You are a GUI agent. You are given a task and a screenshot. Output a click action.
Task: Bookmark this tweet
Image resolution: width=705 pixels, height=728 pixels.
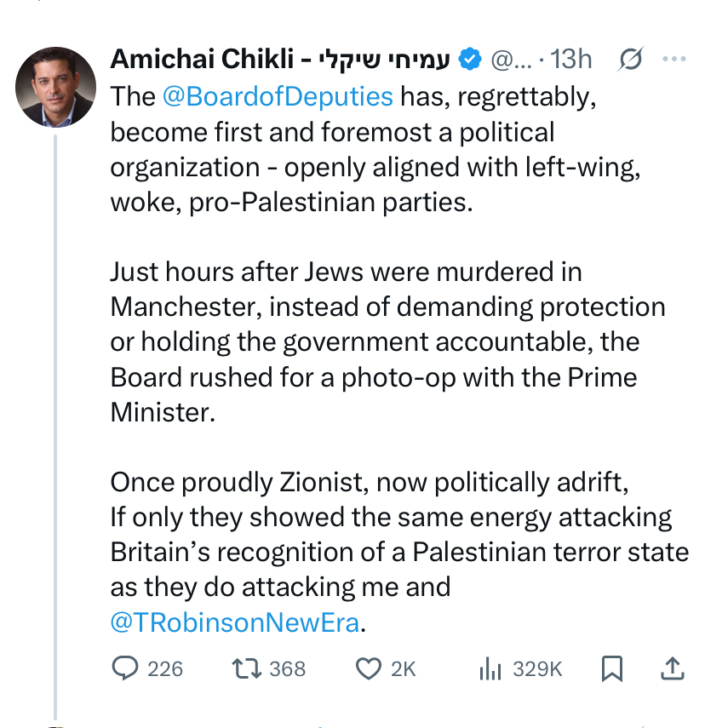[611, 669]
